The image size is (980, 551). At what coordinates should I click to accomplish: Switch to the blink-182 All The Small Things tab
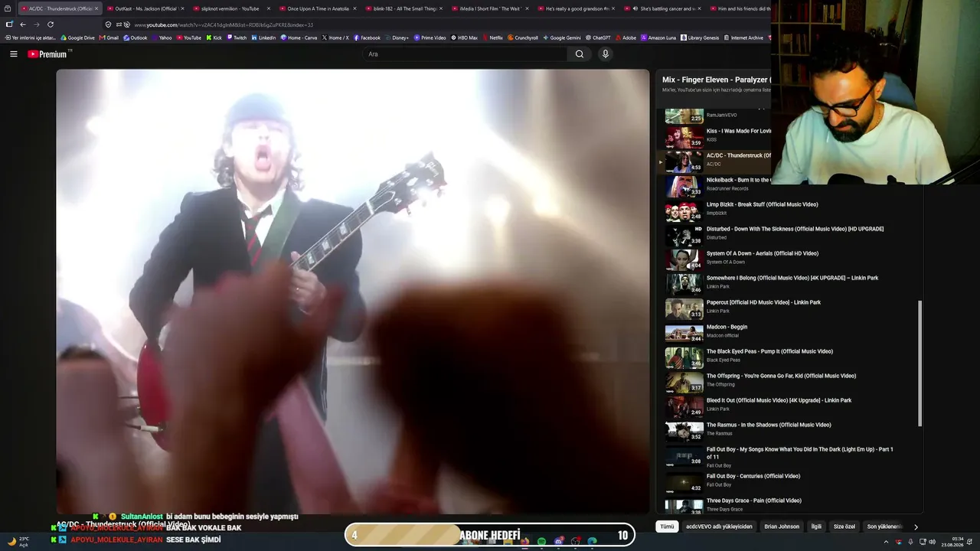pos(403,8)
